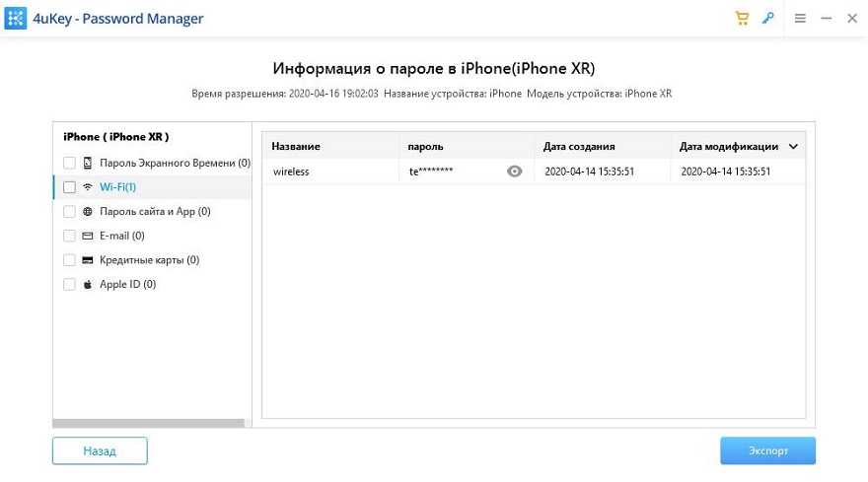Click the envelope E-mail icon
The image size is (868, 482).
tap(88, 236)
